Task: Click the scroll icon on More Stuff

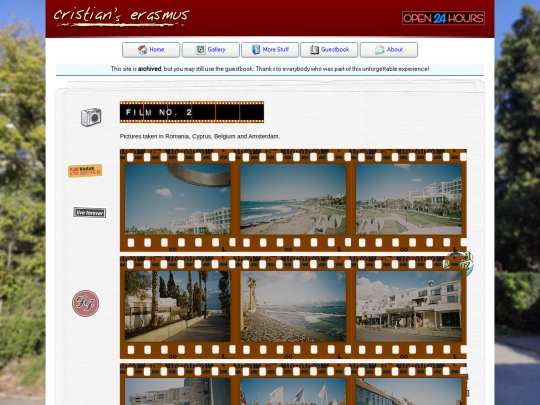Action: click(x=256, y=50)
